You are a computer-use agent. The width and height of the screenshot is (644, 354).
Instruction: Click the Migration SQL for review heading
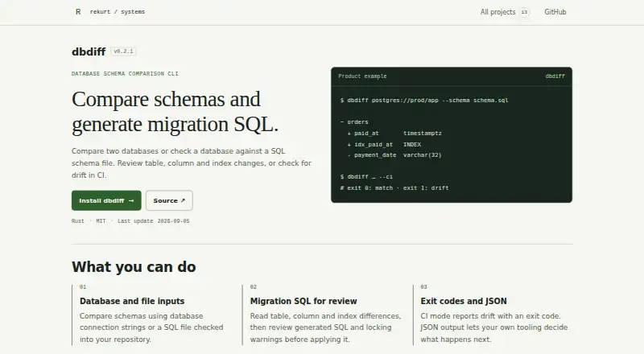(x=303, y=301)
